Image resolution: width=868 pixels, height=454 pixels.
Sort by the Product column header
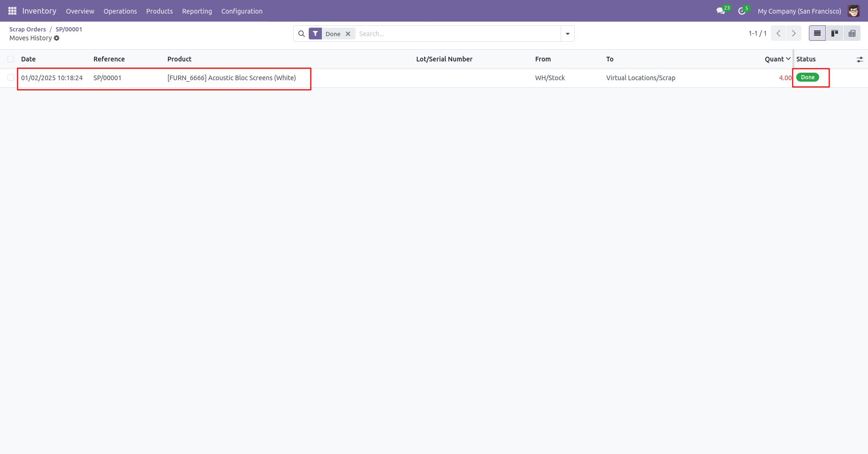[x=179, y=59]
